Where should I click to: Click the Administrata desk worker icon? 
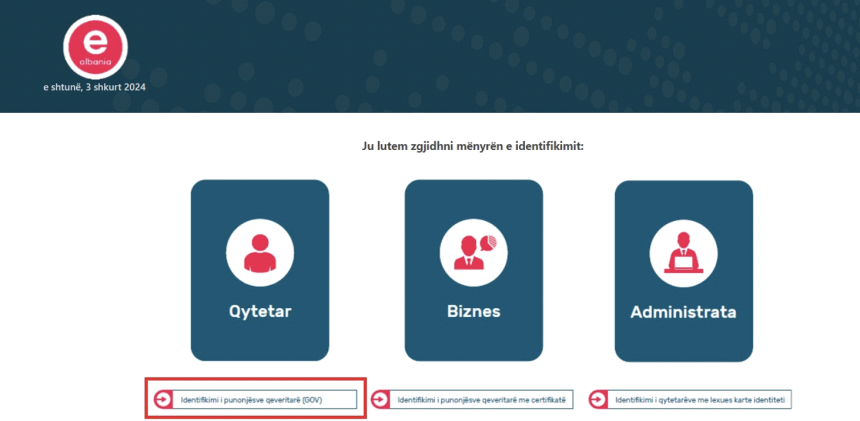click(x=683, y=250)
